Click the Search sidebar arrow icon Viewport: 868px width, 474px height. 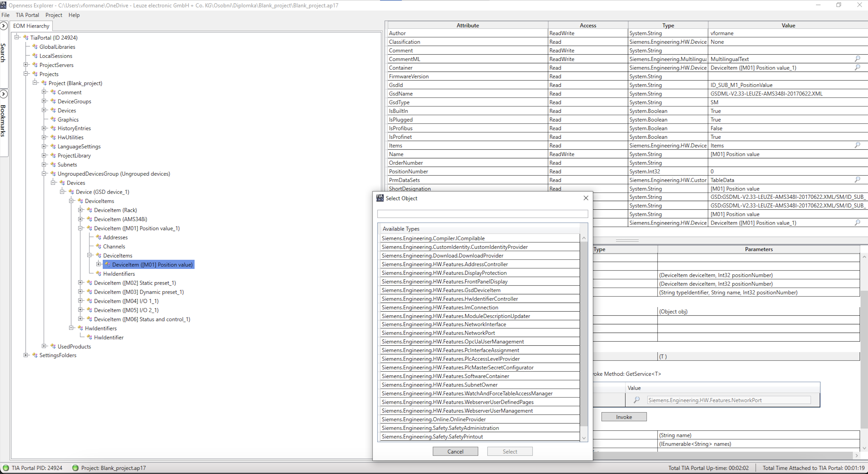pyautogui.click(x=4, y=26)
